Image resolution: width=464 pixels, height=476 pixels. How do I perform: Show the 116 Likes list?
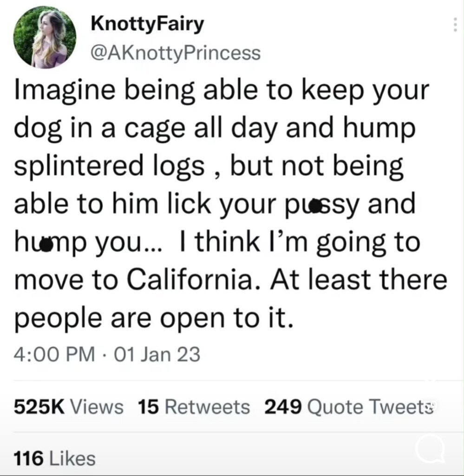[55, 458]
